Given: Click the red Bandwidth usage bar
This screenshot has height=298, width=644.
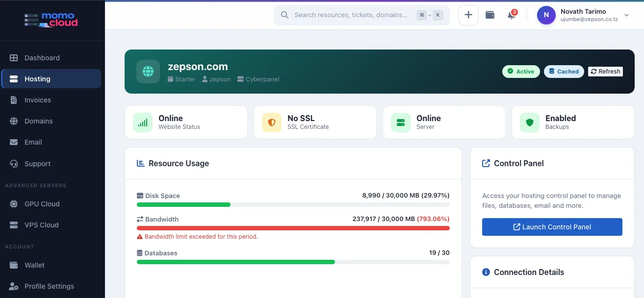Looking at the screenshot, I should (x=293, y=228).
